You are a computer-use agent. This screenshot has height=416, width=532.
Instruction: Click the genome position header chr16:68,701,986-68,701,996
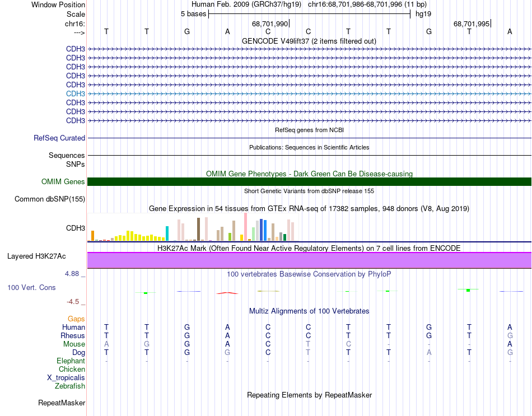click(x=355, y=4)
